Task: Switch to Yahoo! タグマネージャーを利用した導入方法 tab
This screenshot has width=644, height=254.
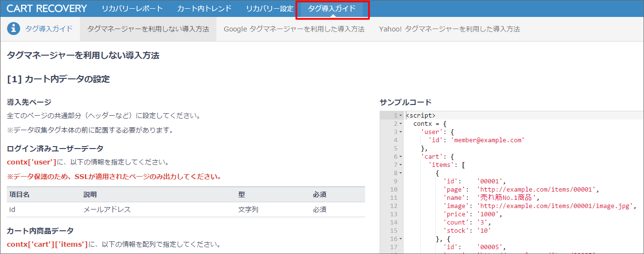Action: (x=449, y=29)
